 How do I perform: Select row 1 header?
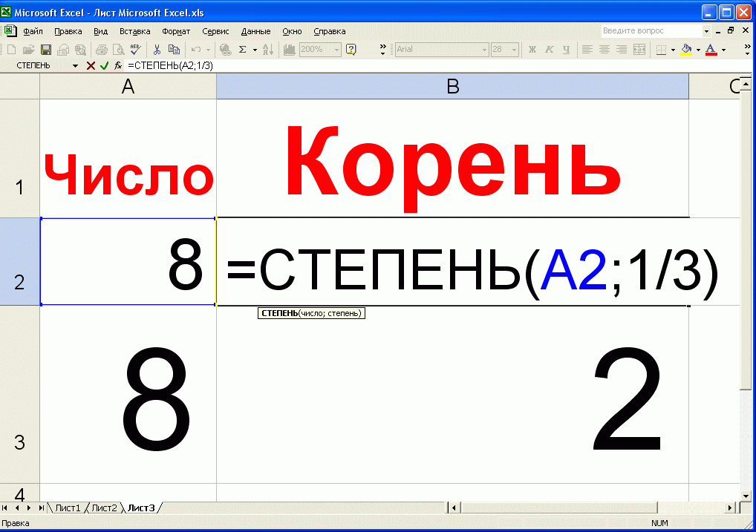(x=19, y=159)
